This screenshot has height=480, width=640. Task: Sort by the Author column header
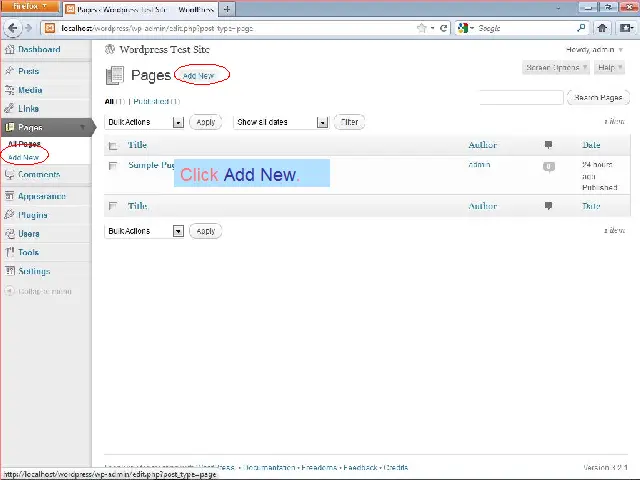482,145
